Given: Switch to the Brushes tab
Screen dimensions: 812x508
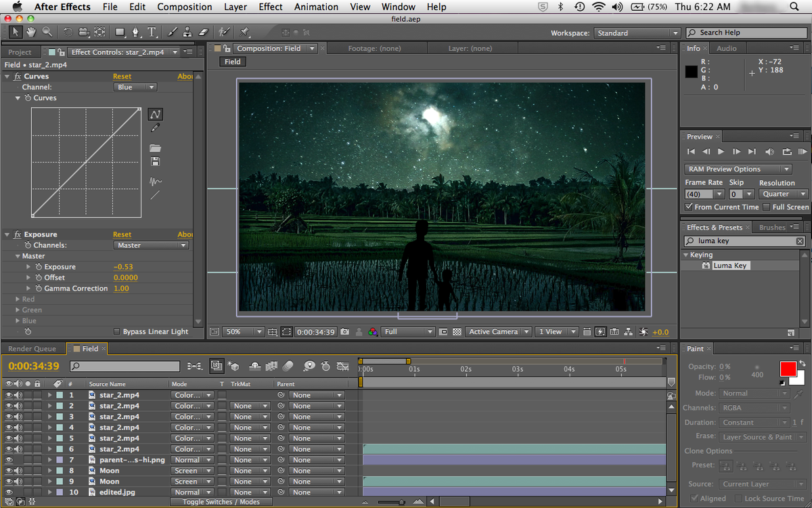Looking at the screenshot, I should pos(772,228).
